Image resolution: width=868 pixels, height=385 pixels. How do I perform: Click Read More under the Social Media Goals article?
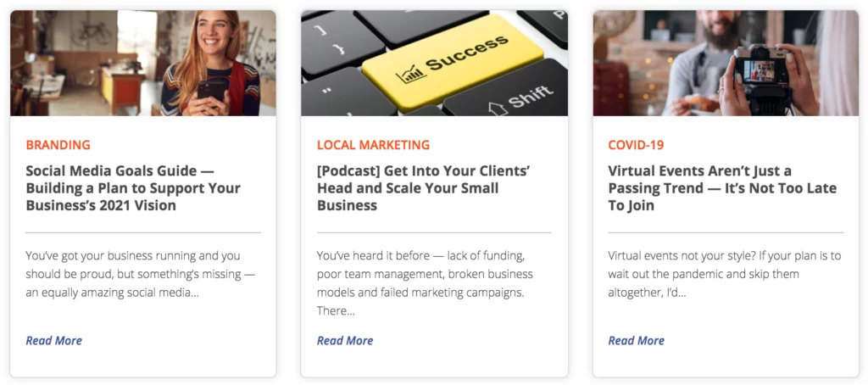(53, 341)
